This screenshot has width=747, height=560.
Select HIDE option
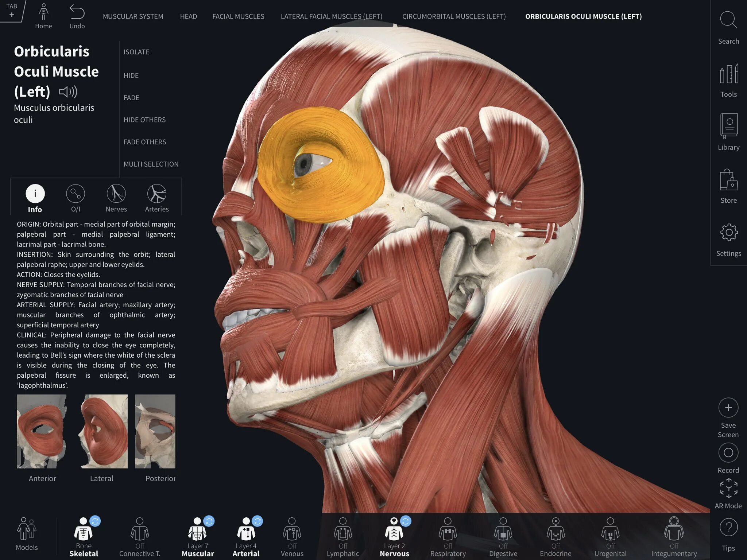(x=131, y=75)
